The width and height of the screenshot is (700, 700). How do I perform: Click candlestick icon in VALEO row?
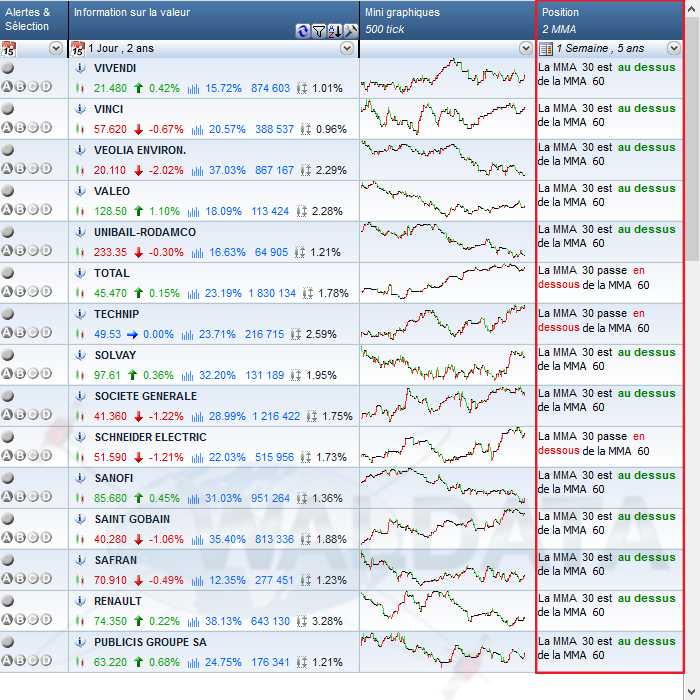pyautogui.click(x=80, y=211)
